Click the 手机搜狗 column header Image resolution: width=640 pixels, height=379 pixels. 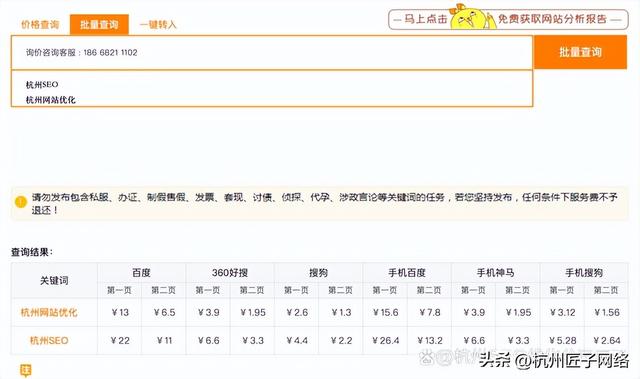(584, 273)
